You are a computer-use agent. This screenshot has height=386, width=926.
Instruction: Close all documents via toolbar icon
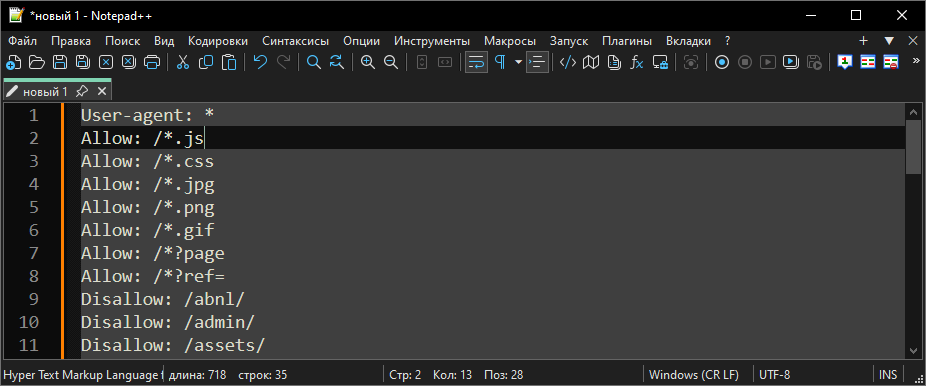tap(129, 62)
